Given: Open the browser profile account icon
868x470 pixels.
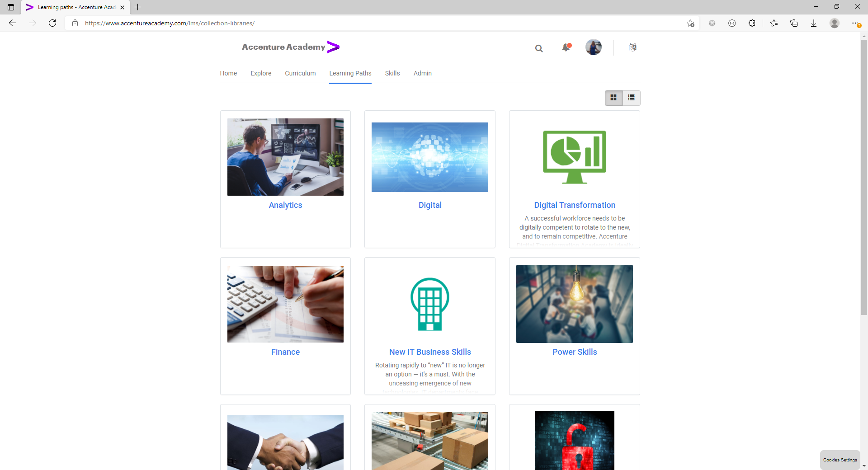Looking at the screenshot, I should point(835,23).
